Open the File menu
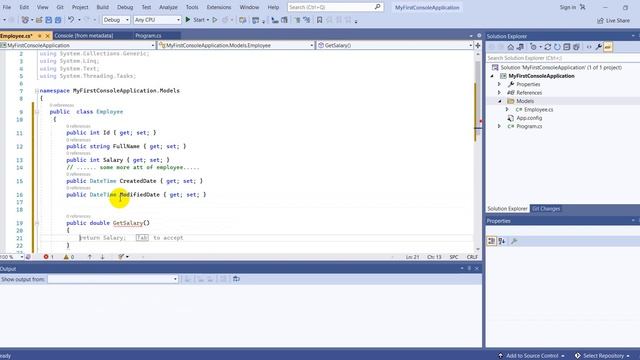 (7, 7)
